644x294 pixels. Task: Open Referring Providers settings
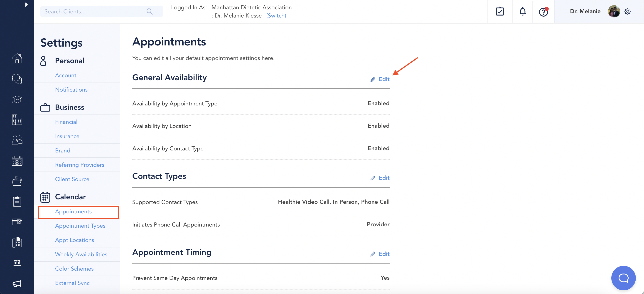pyautogui.click(x=79, y=165)
